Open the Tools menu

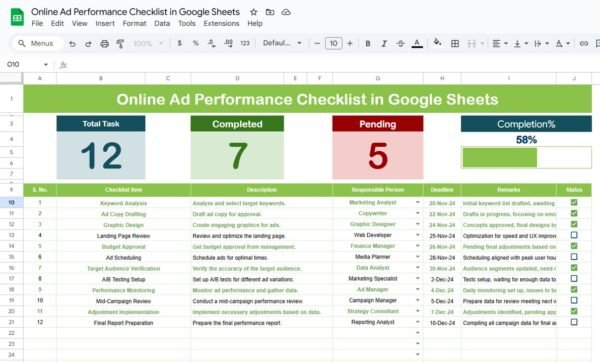pyautogui.click(x=187, y=23)
